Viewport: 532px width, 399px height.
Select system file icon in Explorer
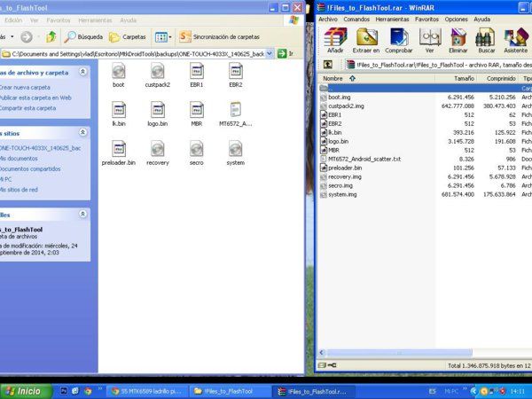[236, 153]
